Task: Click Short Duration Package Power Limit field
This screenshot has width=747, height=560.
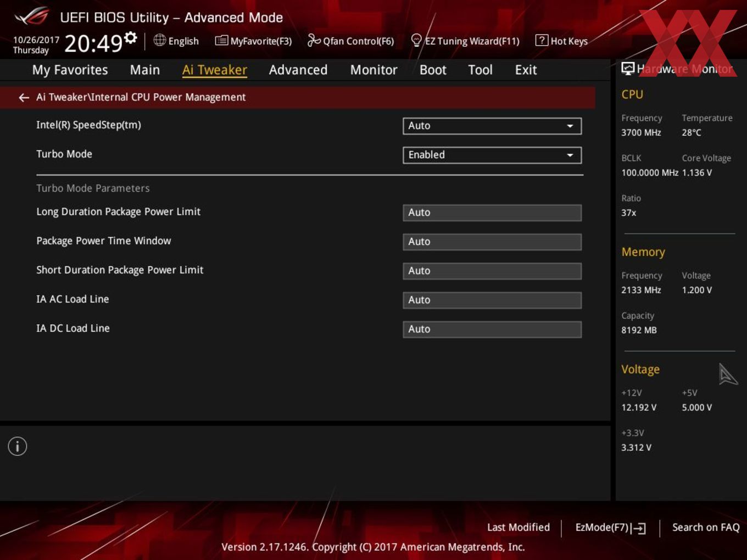Action: [x=492, y=271]
